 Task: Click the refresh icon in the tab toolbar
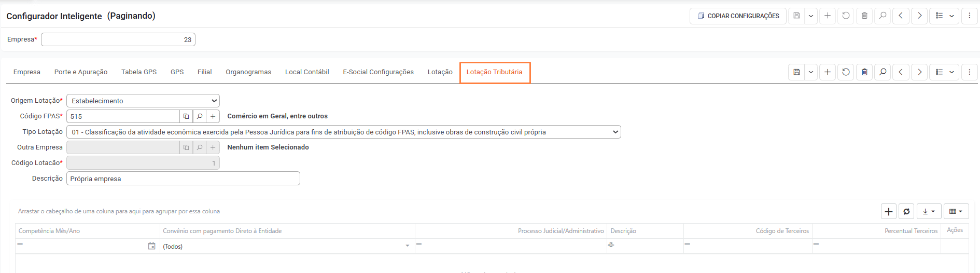pyautogui.click(x=846, y=72)
